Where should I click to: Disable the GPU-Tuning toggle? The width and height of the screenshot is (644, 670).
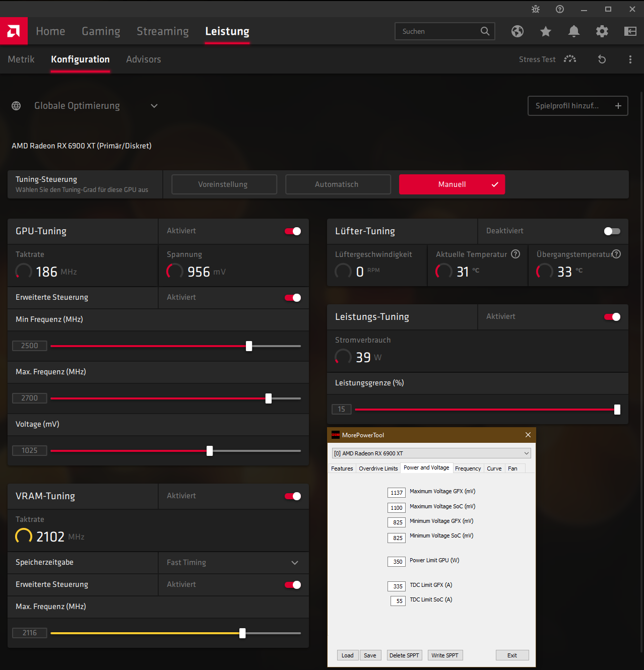point(293,231)
